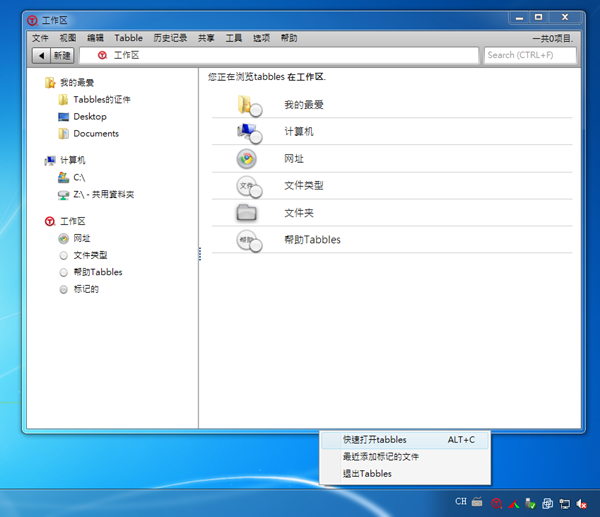Click the Tabbles logo in address bar
This screenshot has height=517, width=600.
coord(102,55)
